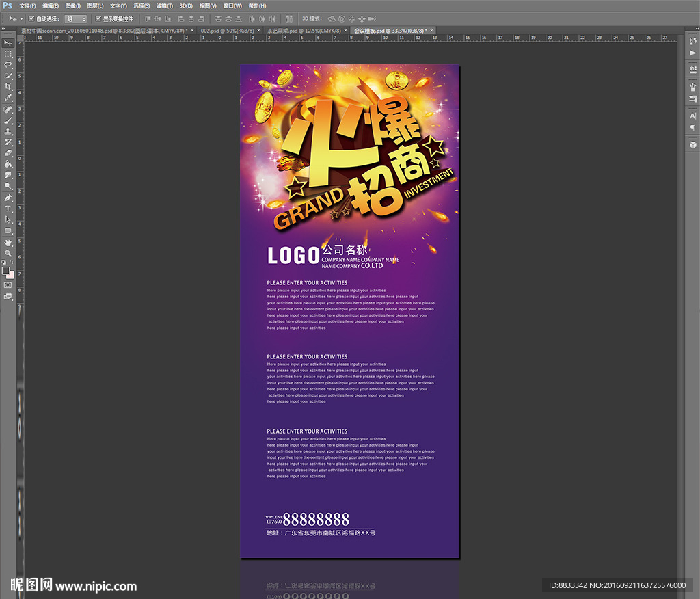This screenshot has height=599, width=700.
Task: Select the Hand tool
Action: [8, 243]
